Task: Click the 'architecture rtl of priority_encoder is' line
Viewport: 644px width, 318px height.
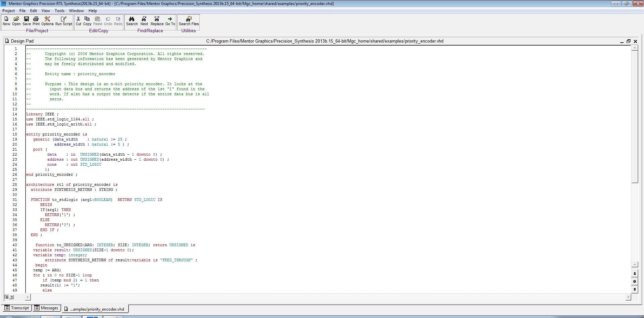Action: tap(72, 184)
